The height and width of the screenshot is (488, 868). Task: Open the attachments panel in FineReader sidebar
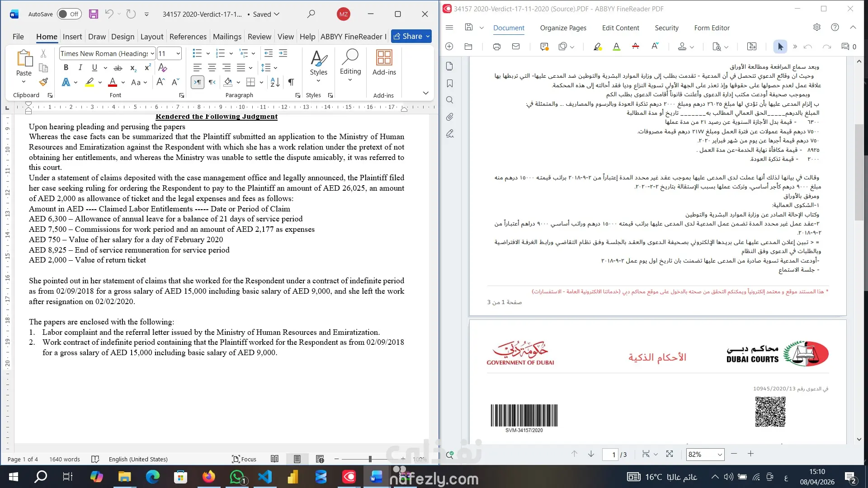[449, 117]
